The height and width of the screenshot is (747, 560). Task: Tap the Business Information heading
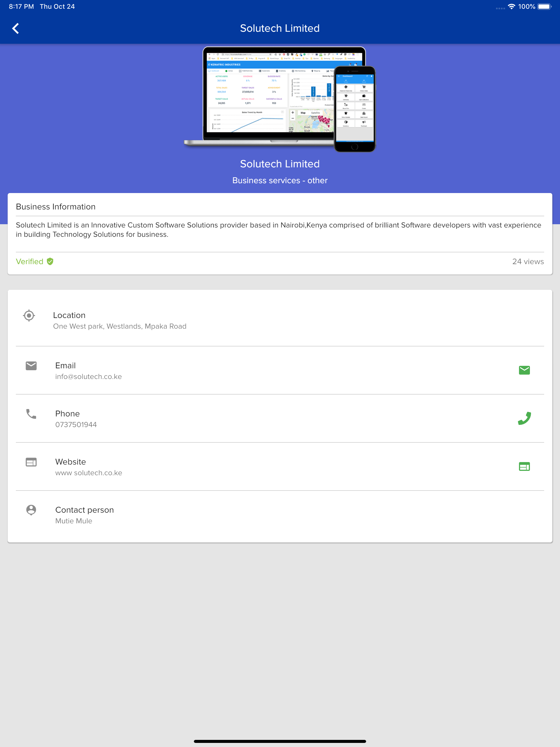coord(56,207)
